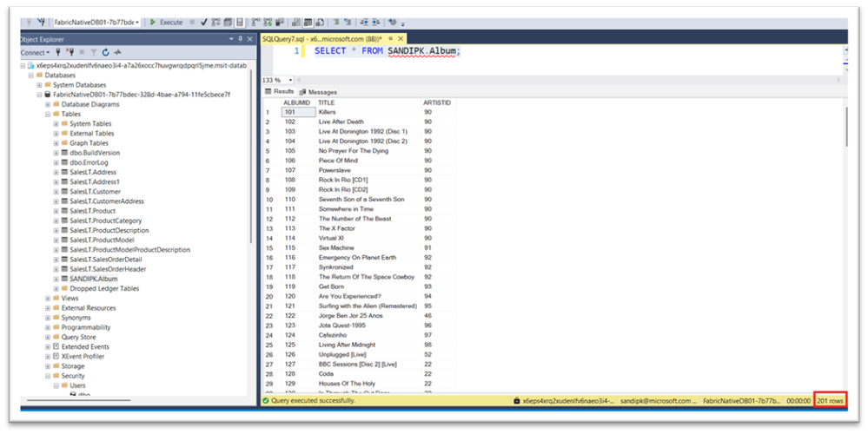Click the Stop icon in Object Explorer toolbar
868x434 pixels.
pos(82,53)
